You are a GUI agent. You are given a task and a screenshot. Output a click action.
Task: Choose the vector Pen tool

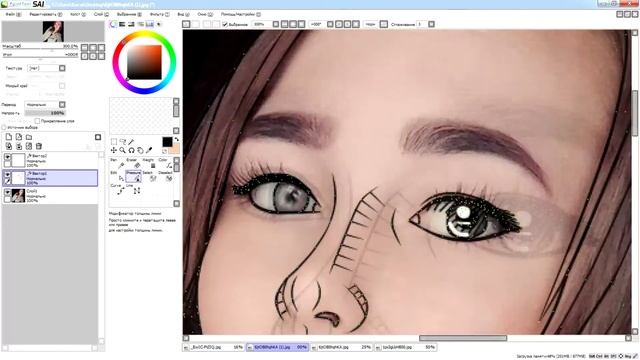point(118,164)
